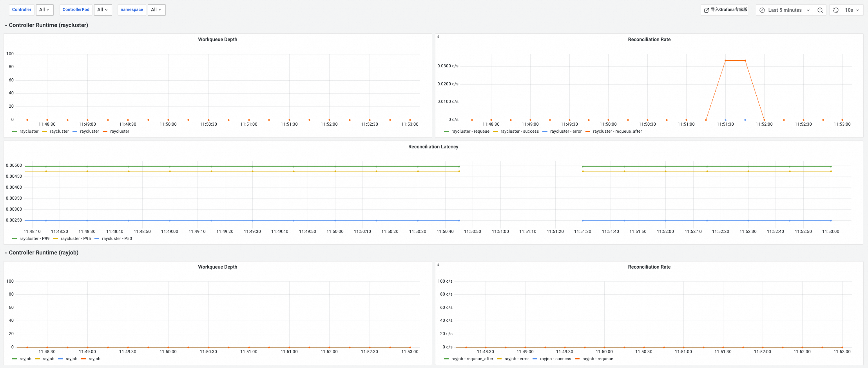868x368 pixels.
Task: Collapse the Controller Runtime (rayjob) row
Action: (42, 253)
